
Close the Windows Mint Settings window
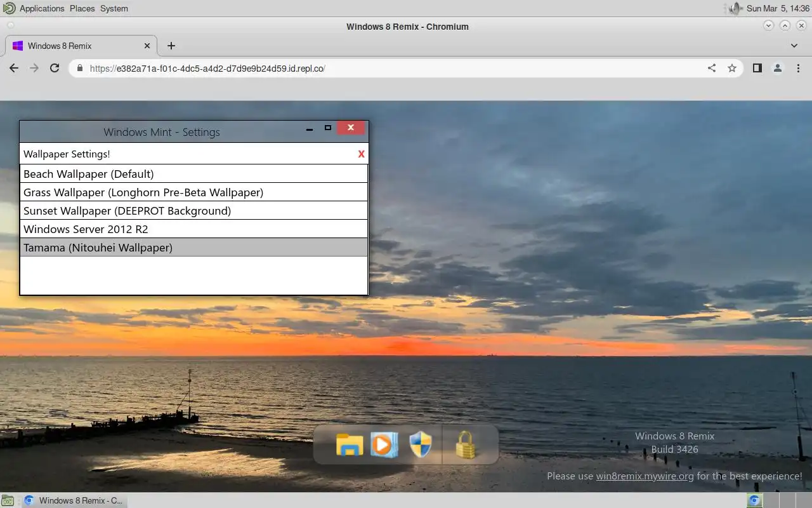point(351,128)
